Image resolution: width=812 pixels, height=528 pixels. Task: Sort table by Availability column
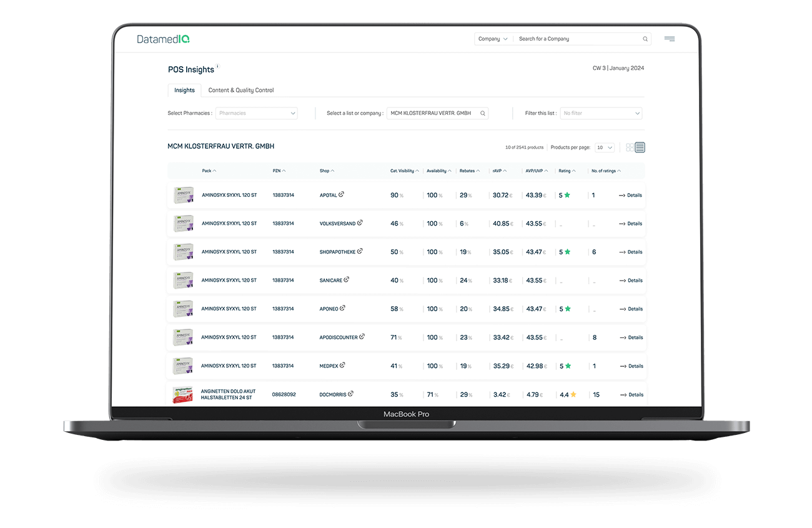439,171
